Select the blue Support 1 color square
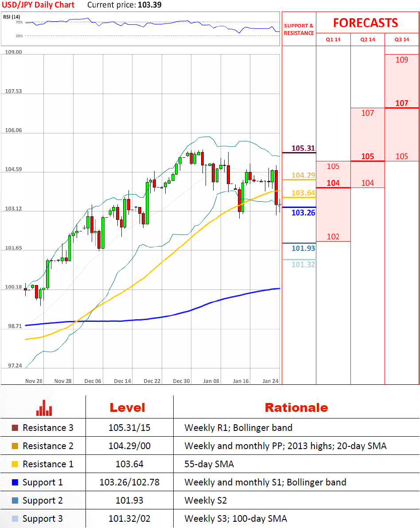Screen dimensions: 420x528 tap(15, 482)
